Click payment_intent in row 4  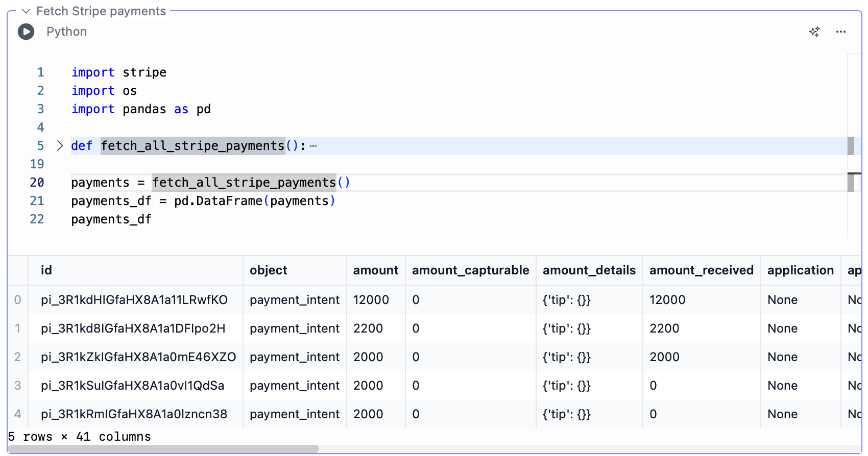[x=295, y=414]
